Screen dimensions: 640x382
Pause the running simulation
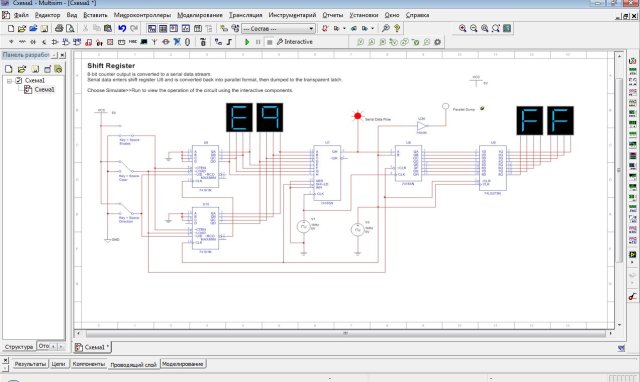pos(258,42)
